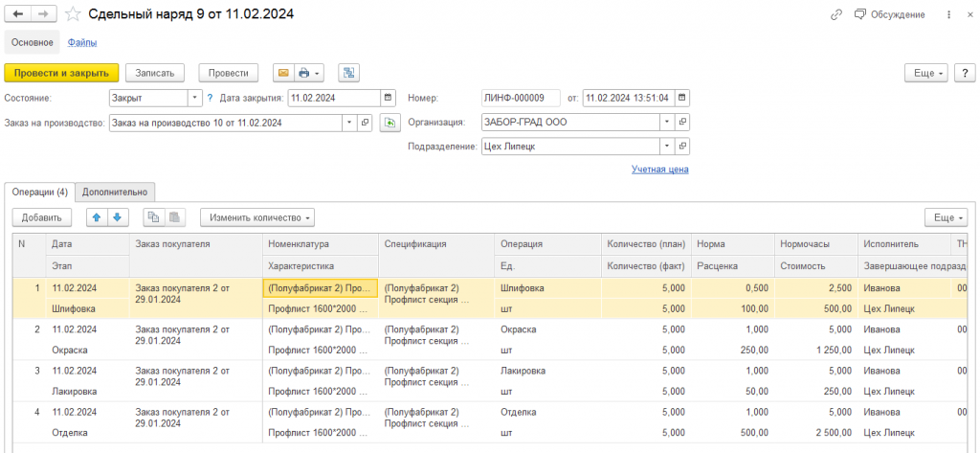Expand Подразделение dropdown arrow
Screen dimensions: 980x453
click(x=667, y=146)
